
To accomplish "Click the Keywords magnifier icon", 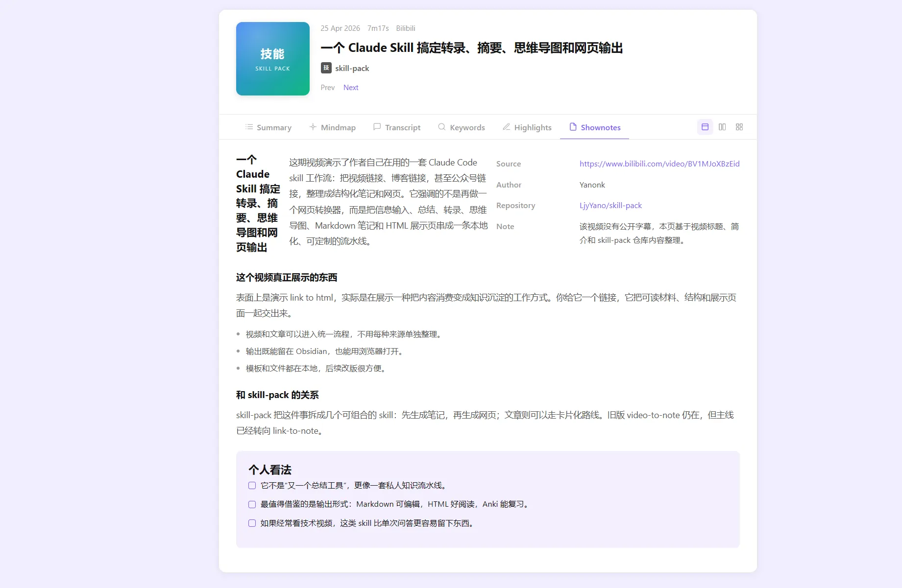I will (442, 127).
